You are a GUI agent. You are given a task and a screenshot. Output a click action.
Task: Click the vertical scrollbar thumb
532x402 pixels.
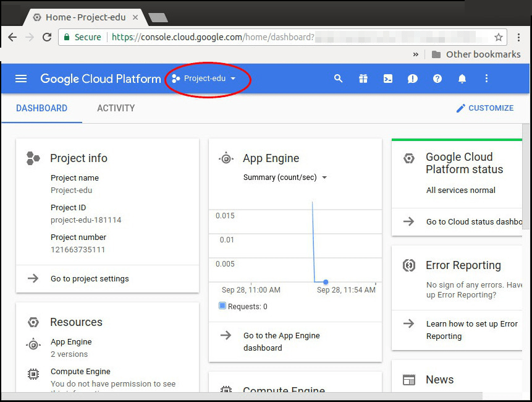[526, 176]
